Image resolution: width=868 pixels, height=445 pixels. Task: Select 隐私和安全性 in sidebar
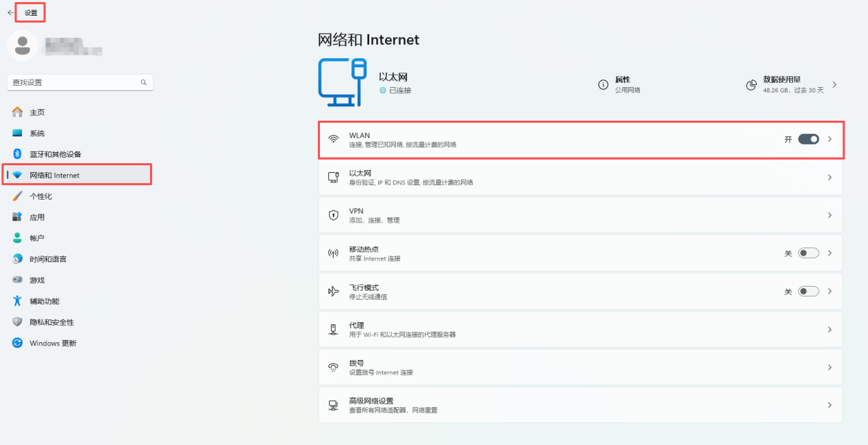(51, 322)
